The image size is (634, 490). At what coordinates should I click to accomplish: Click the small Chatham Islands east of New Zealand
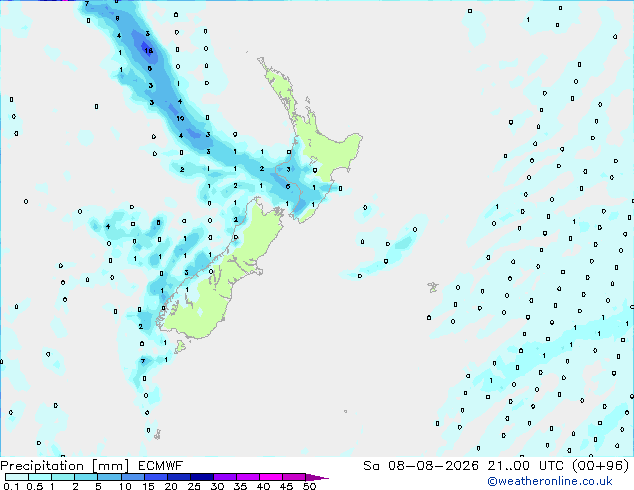pyautogui.click(x=433, y=287)
